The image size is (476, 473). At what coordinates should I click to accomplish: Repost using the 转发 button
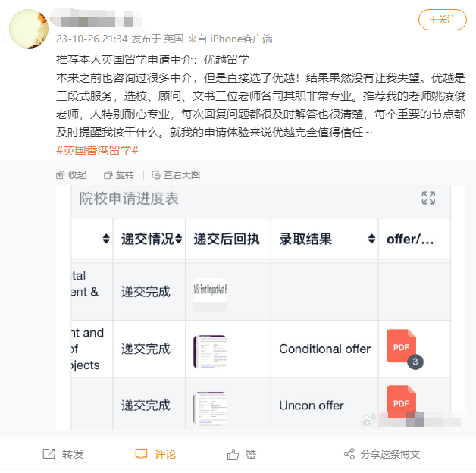[63, 454]
